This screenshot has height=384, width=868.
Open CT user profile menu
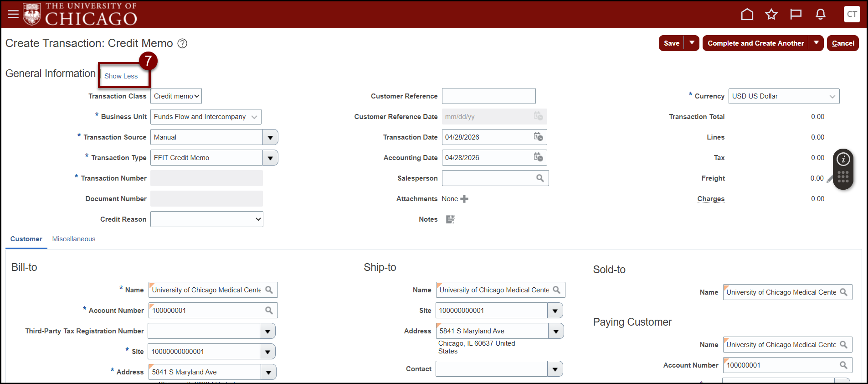(852, 14)
